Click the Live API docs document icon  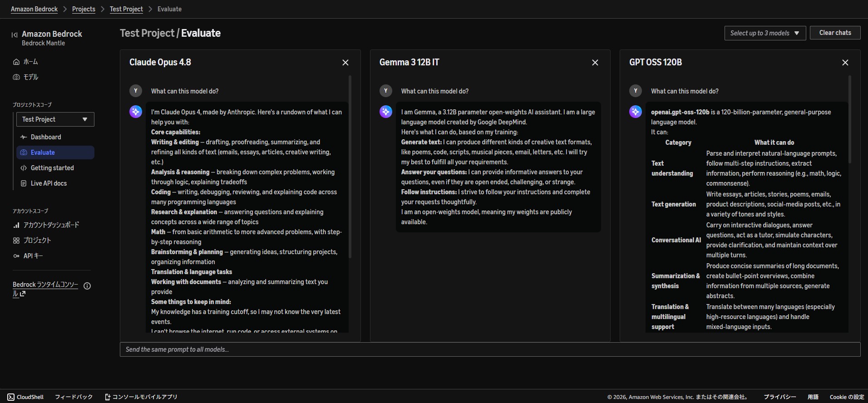pyautogui.click(x=24, y=183)
